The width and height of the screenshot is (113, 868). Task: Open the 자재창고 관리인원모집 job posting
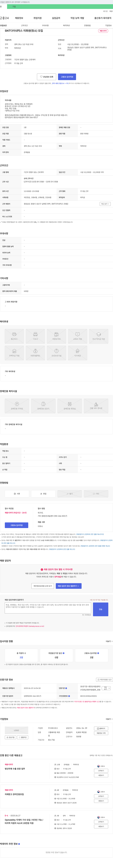(x=14, y=794)
